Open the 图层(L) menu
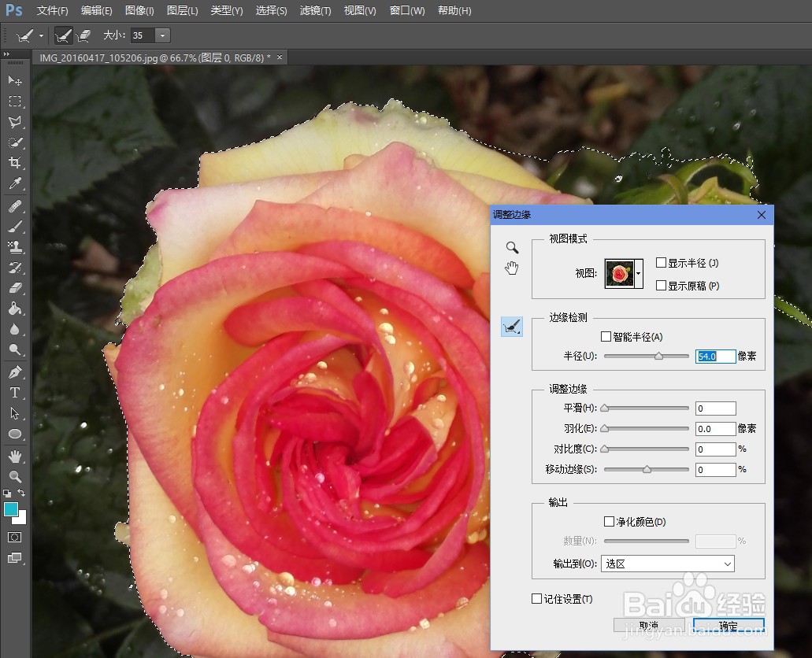Viewport: 812px width, 658px height. tap(182, 10)
